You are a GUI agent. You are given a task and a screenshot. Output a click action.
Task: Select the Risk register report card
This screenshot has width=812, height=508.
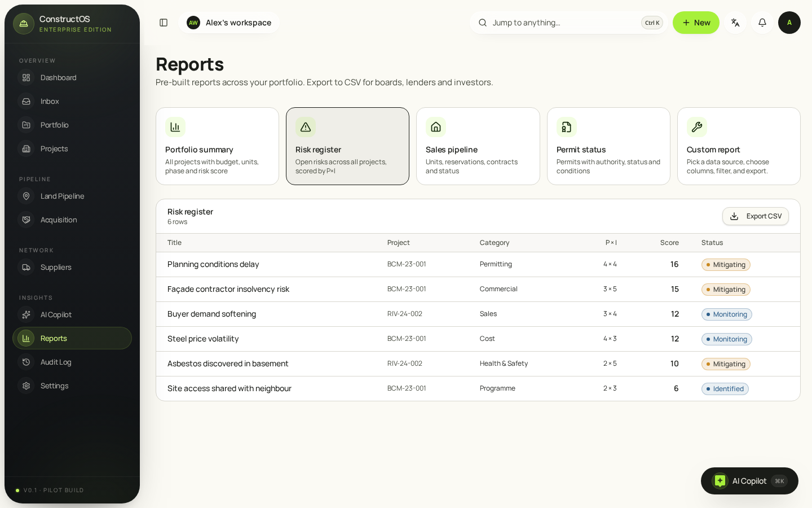(x=347, y=146)
